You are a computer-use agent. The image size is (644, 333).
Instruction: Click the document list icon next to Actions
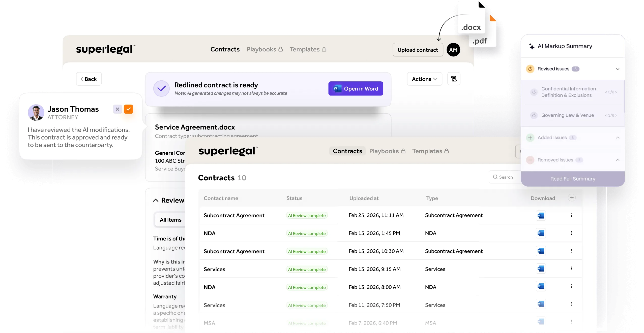tap(454, 79)
